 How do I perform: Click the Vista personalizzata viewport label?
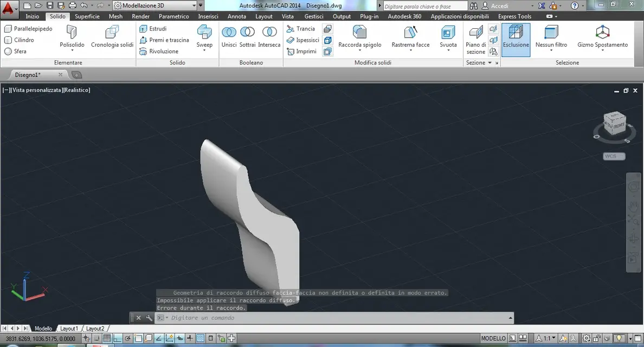[x=36, y=90]
